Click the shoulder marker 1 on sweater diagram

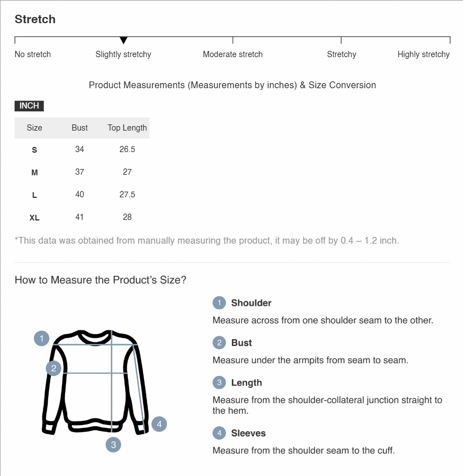click(42, 338)
